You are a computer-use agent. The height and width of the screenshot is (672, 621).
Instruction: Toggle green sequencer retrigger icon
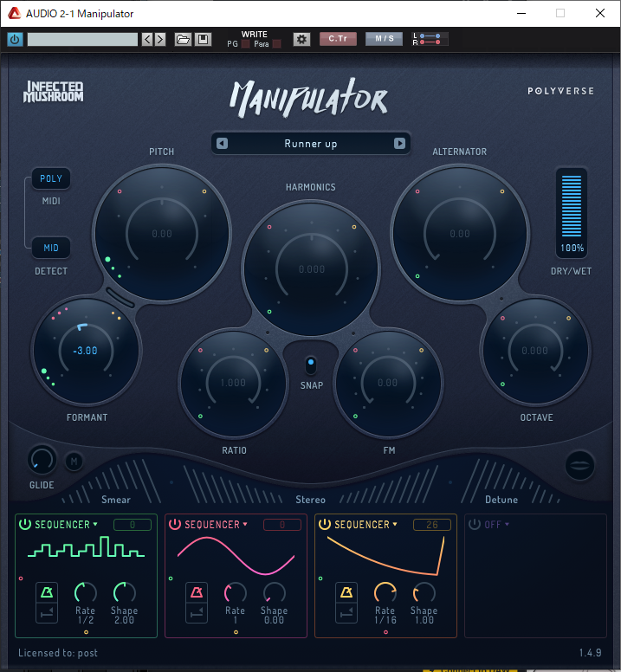(x=47, y=613)
